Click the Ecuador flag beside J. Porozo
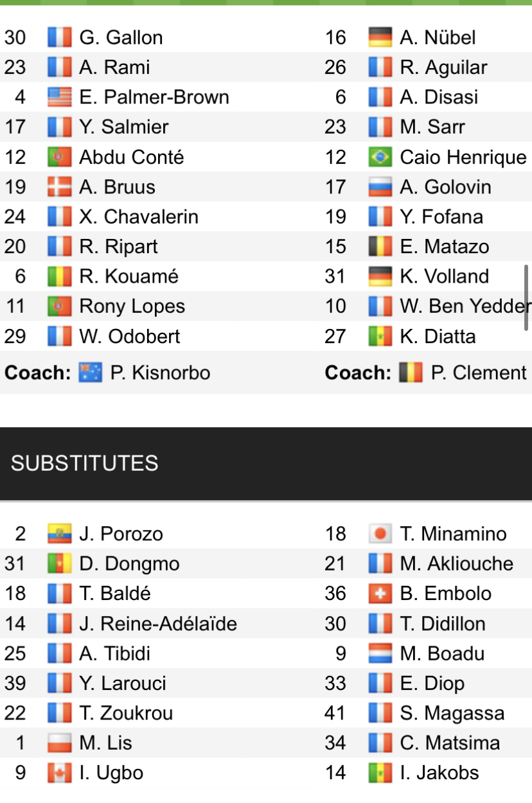 pyautogui.click(x=59, y=534)
